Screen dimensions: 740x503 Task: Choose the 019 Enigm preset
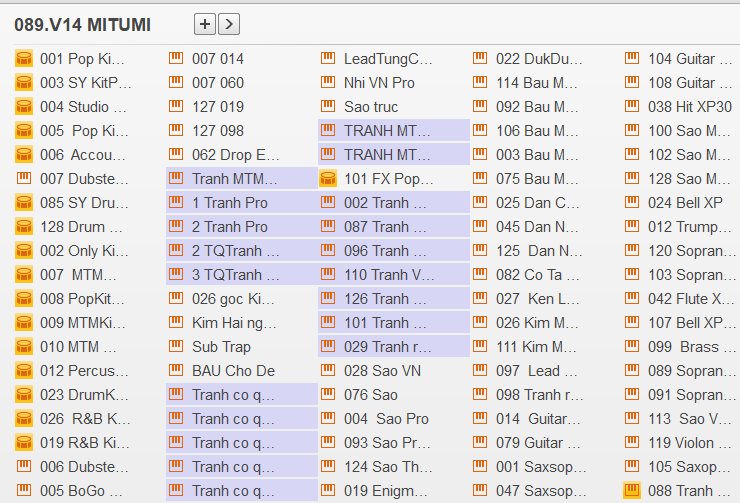pos(387,491)
